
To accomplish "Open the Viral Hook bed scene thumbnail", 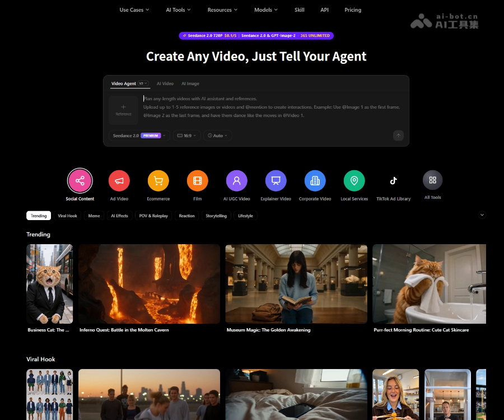I will pos(296,395).
